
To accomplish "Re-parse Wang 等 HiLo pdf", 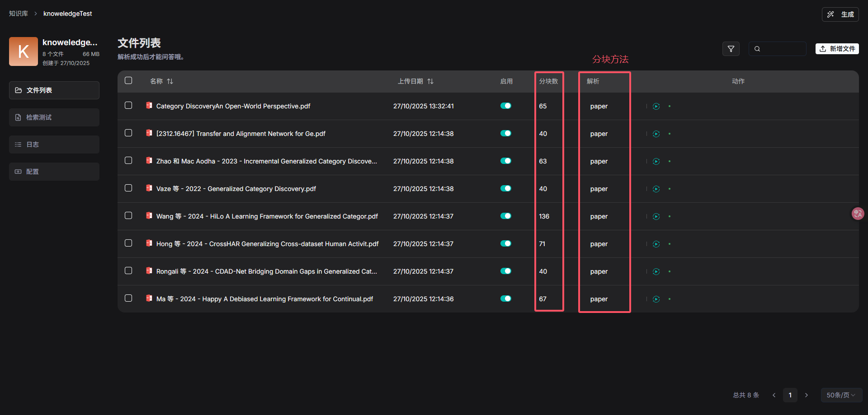I will [x=656, y=217].
